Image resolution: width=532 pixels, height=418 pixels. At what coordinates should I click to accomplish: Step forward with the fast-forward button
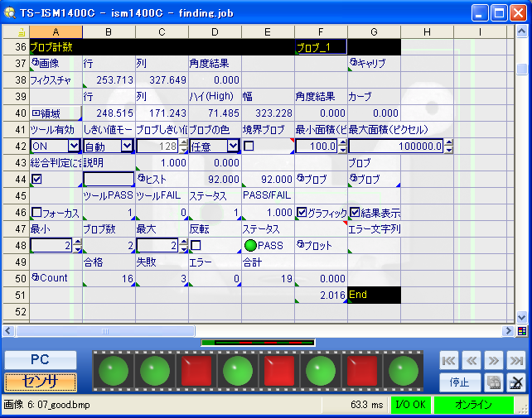tap(493, 361)
